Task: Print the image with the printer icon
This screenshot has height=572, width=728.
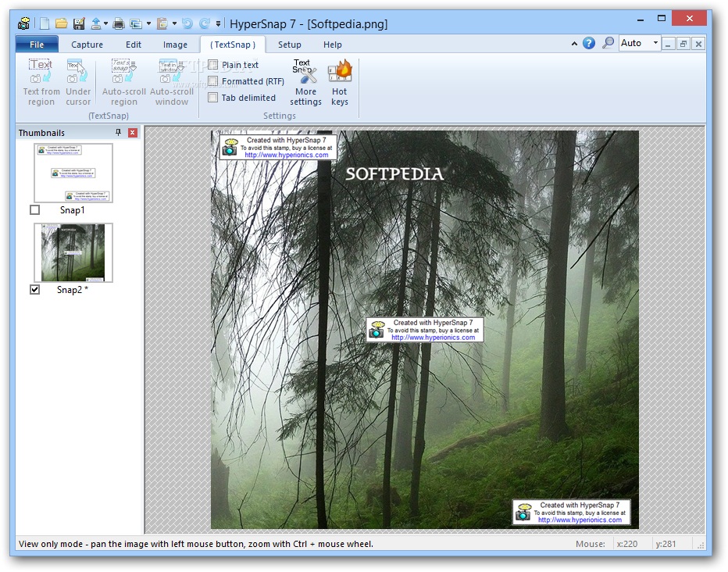Action: (x=119, y=23)
